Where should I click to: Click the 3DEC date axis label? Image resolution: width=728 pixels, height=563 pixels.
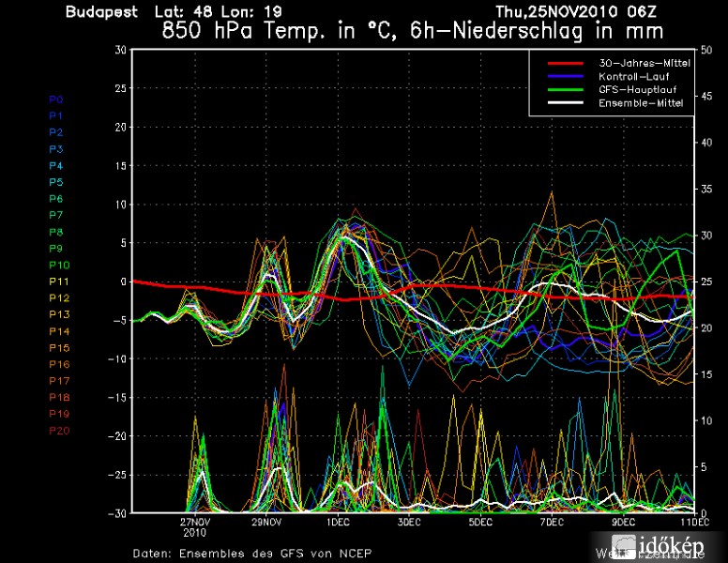(409, 522)
